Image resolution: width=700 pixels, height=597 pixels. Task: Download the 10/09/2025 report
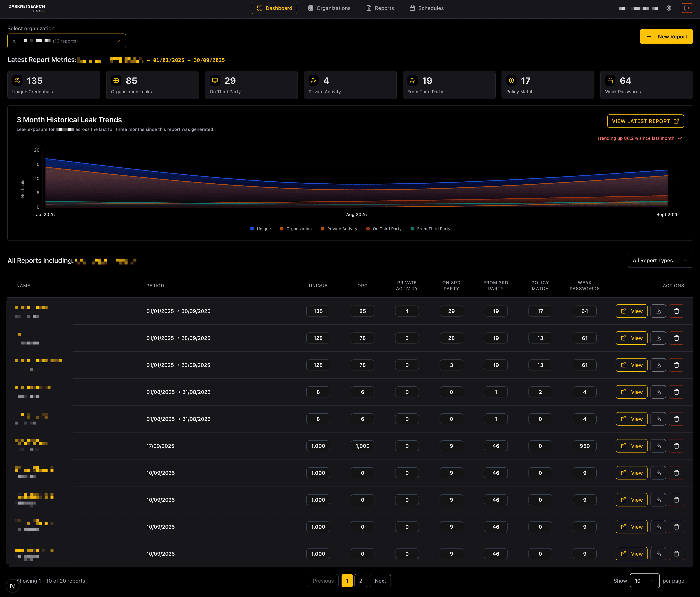point(658,473)
